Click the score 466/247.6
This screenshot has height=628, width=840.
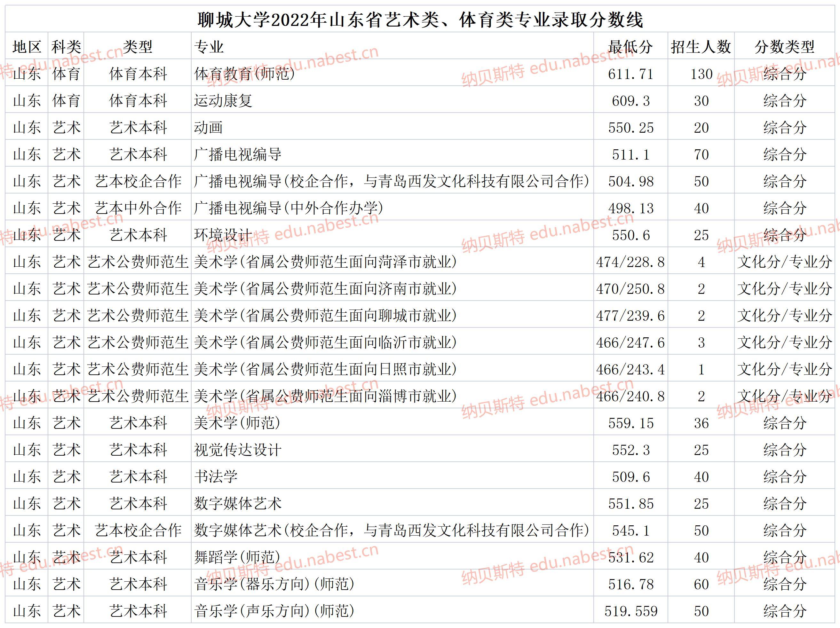(x=630, y=343)
